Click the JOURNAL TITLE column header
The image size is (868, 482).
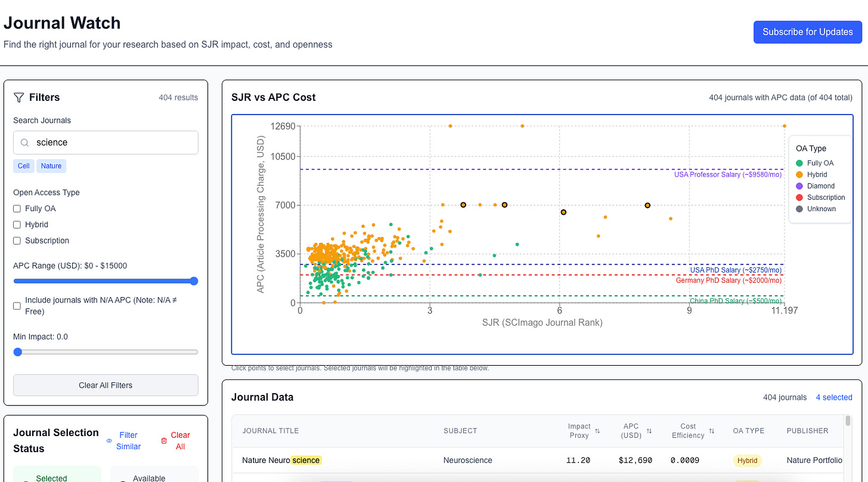click(271, 431)
